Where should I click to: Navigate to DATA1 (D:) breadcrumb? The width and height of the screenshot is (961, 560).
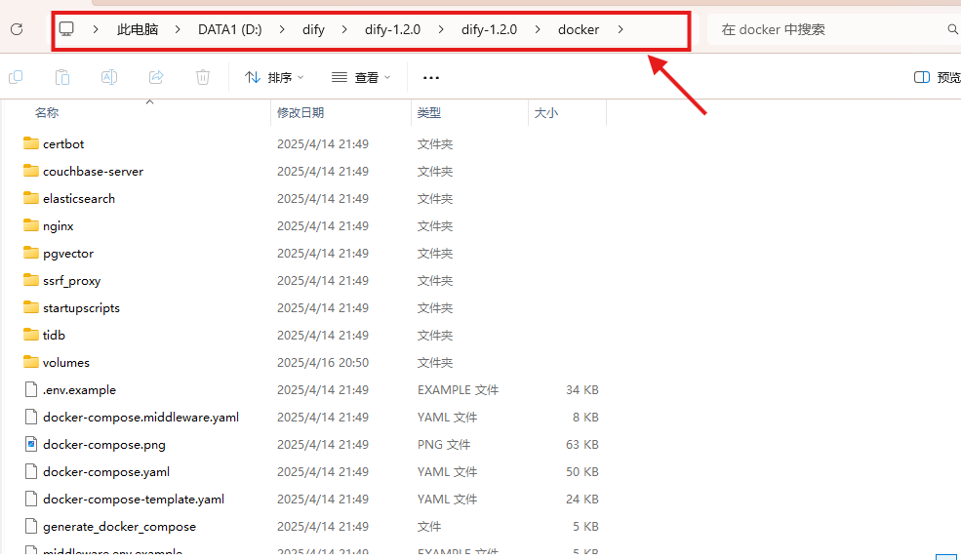pyautogui.click(x=230, y=29)
